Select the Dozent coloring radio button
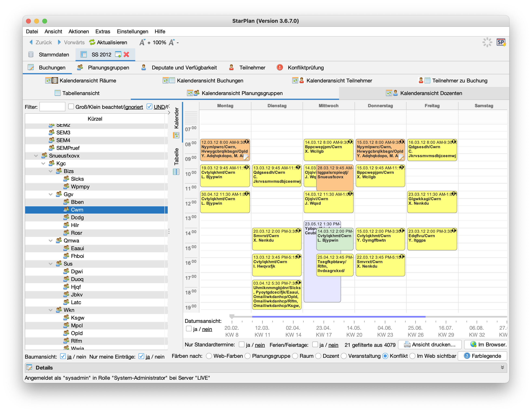 tap(318, 356)
